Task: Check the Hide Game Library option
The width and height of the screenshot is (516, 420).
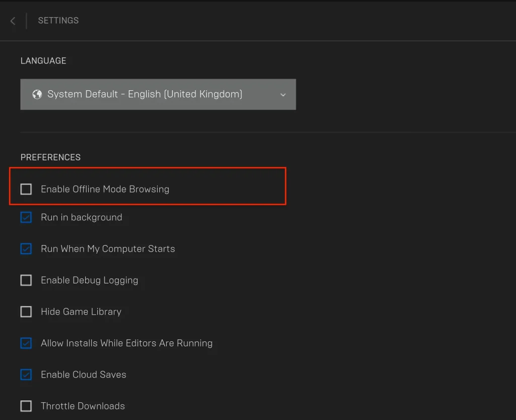Action: pyautogui.click(x=26, y=312)
